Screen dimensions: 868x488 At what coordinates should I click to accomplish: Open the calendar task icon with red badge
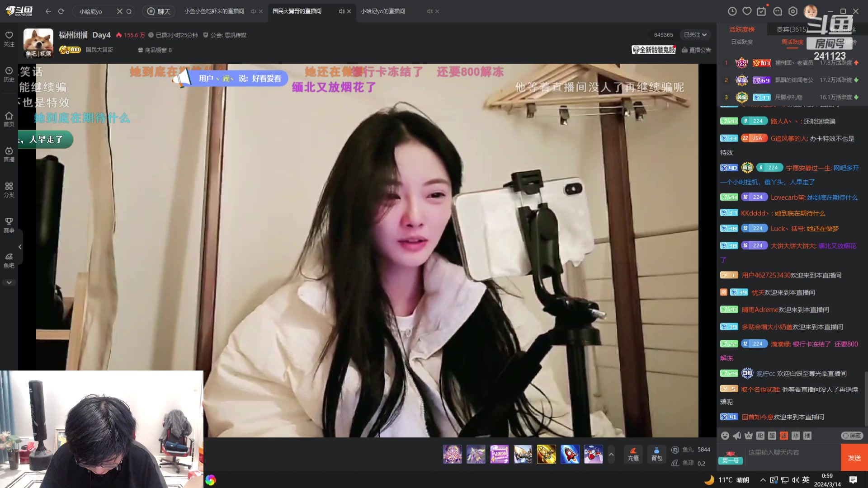point(761,11)
